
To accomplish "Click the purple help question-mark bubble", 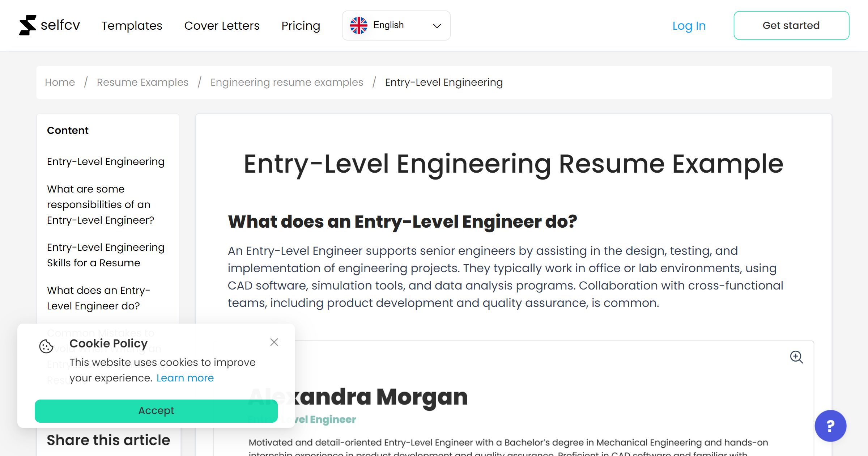I will click(831, 426).
